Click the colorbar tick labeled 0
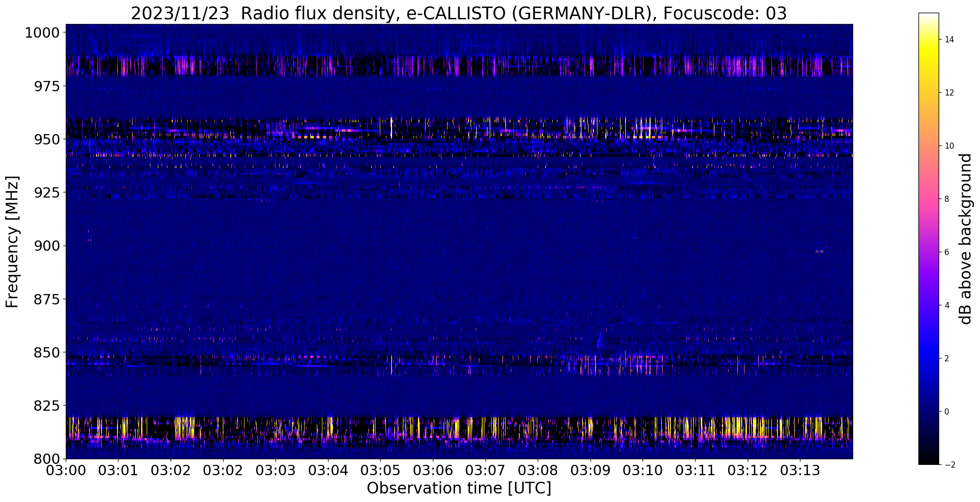Image resolution: width=980 pixels, height=502 pixels. (x=947, y=412)
